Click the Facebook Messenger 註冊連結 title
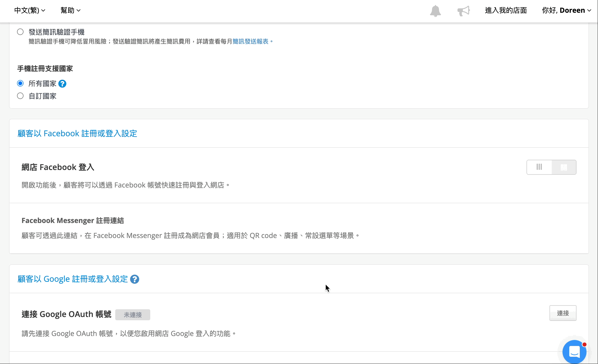598x364 pixels. [x=73, y=220]
